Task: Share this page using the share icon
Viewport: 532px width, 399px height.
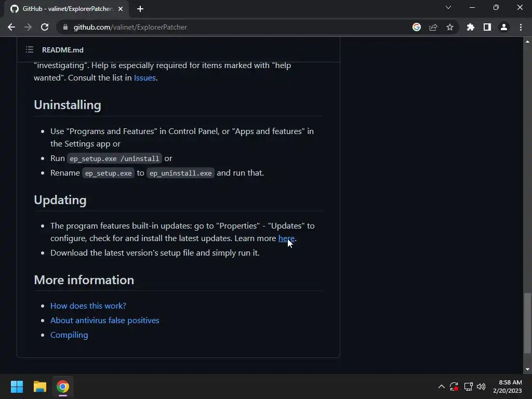Action: [433, 27]
